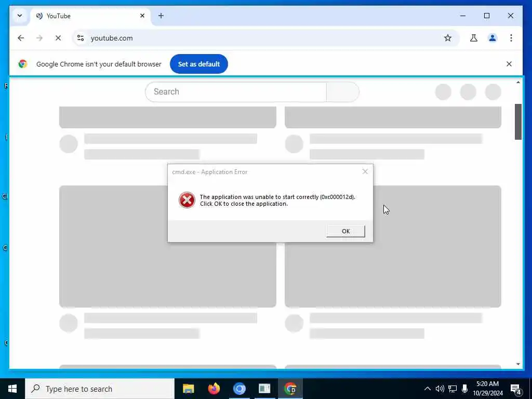This screenshot has width=532, height=399.
Task: Open the Windows Start menu
Action: click(x=12, y=389)
